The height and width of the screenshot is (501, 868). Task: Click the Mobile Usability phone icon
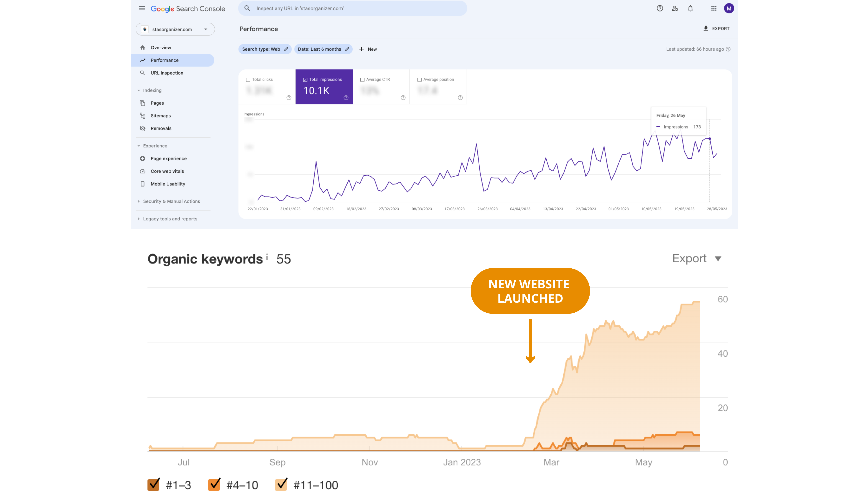[x=143, y=184]
